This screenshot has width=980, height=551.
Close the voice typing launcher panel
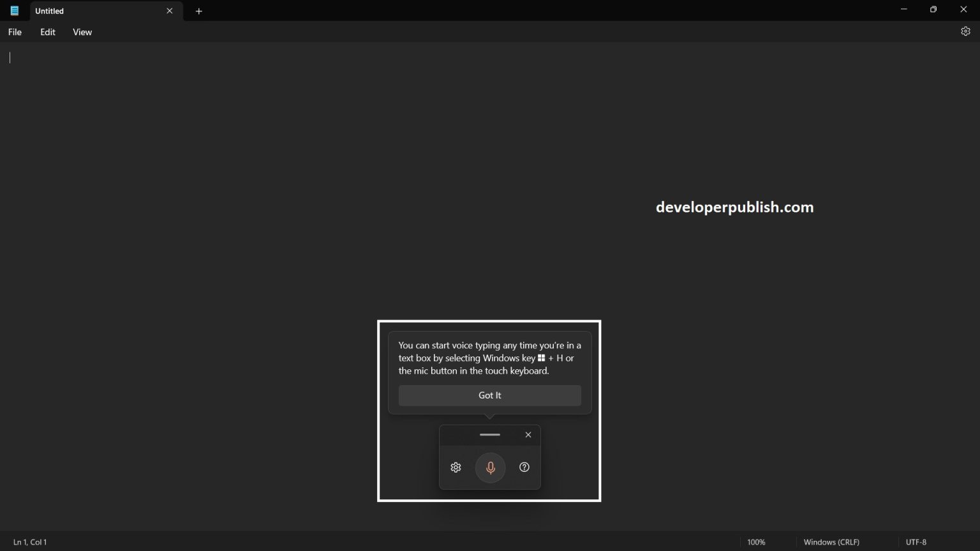point(528,435)
